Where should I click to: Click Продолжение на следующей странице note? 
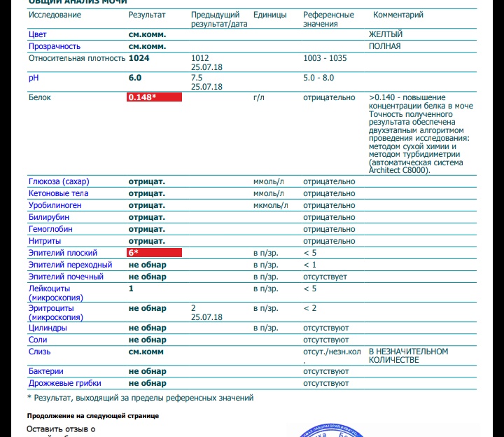pos(93,415)
